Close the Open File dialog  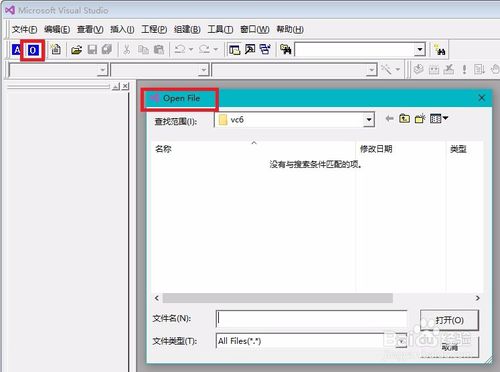pos(482,98)
